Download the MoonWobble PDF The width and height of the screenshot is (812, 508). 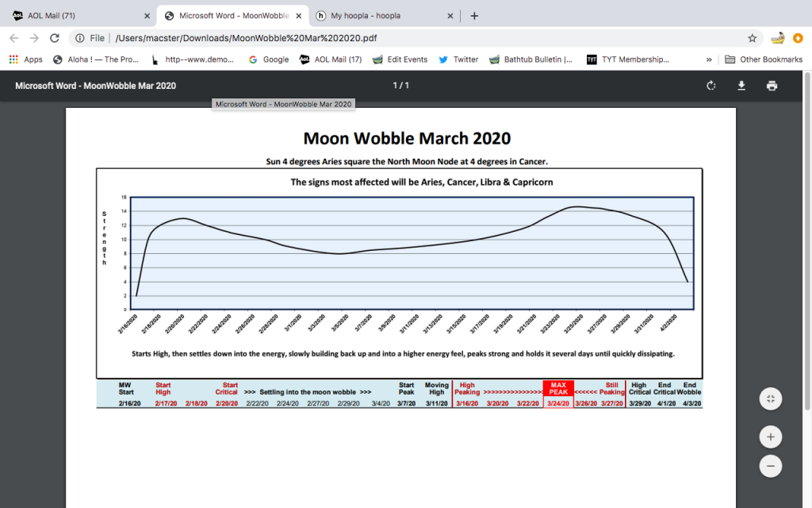point(741,86)
